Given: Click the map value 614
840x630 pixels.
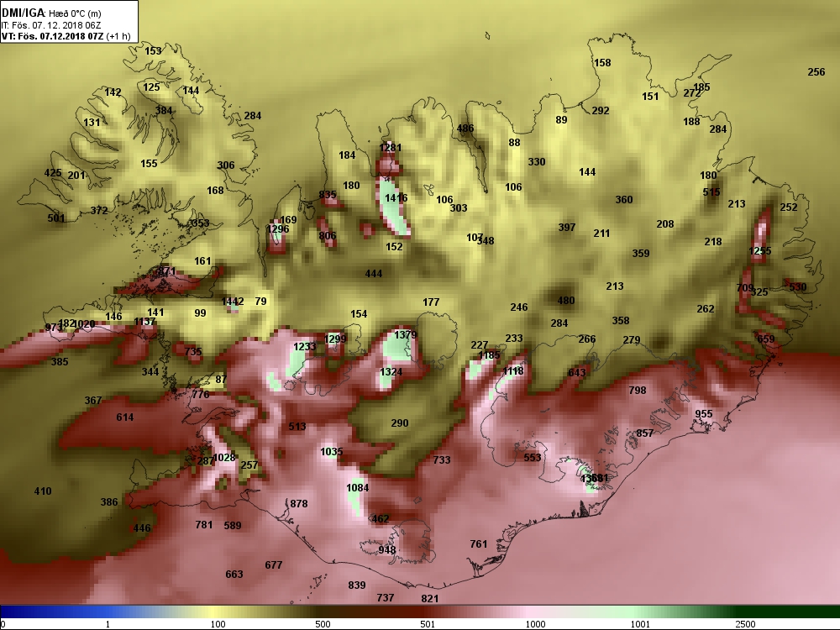Looking at the screenshot, I should pyautogui.click(x=125, y=417).
